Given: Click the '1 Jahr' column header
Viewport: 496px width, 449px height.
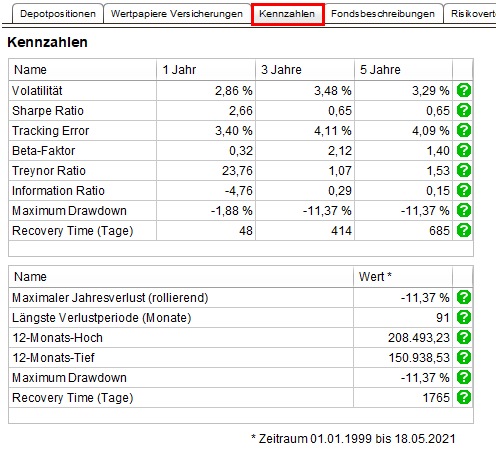Looking at the screenshot, I should [206, 70].
